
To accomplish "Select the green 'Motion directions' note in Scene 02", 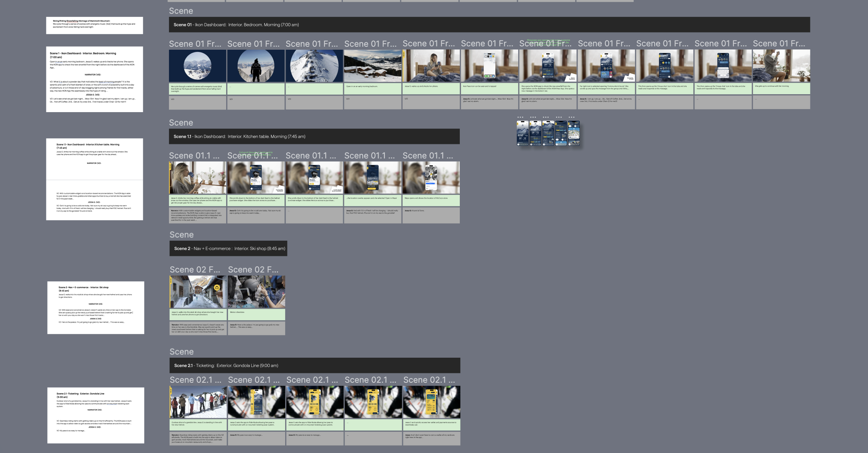I will point(256,315).
